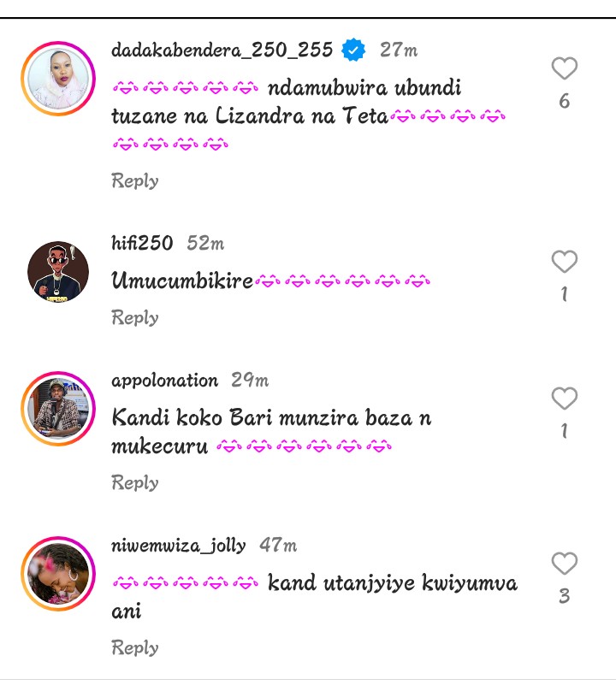This screenshot has height=691, width=616.
Task: Open dadakabendera_250_255's profile picture
Action: click(58, 79)
